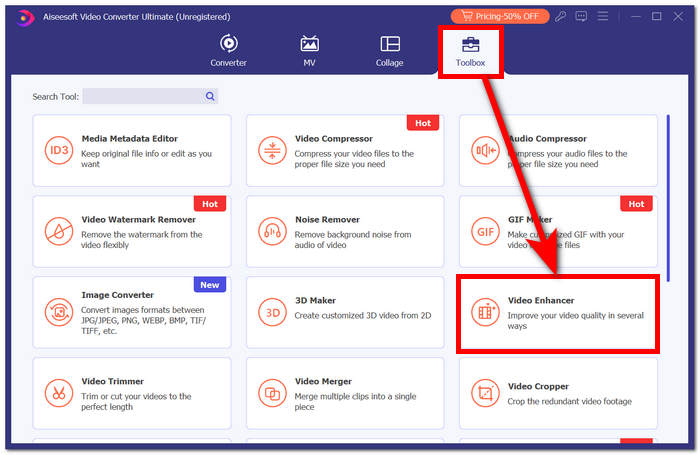Select the Toolbox tab
Image resolution: width=700 pixels, height=455 pixels.
[x=471, y=51]
